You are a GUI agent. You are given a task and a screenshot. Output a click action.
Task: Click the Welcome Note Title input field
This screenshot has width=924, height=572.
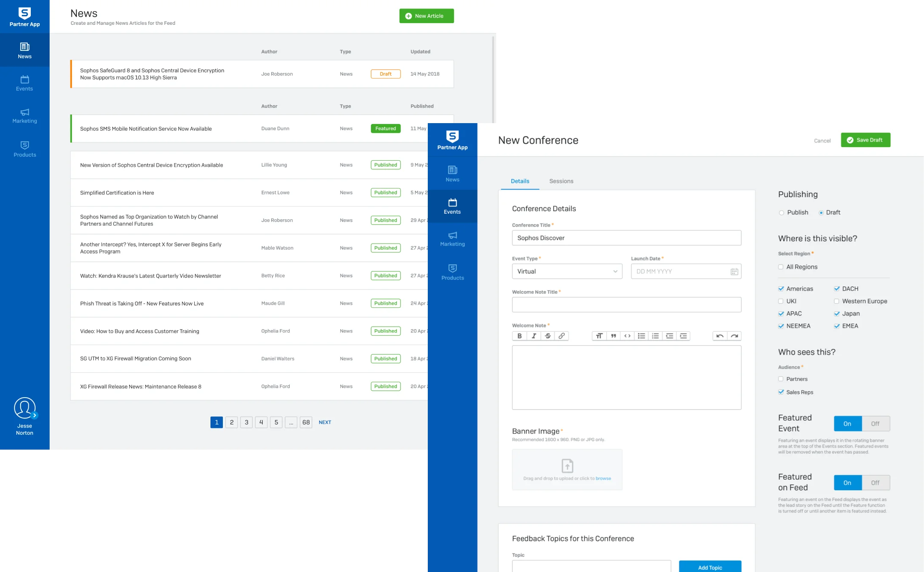(626, 305)
